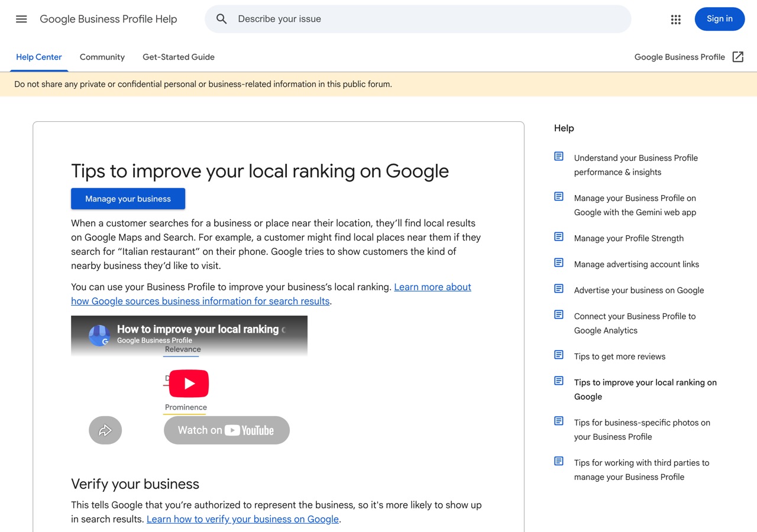Viewport: 757px width, 532px height.
Task: Open the Get-Started Guide tab
Action: pos(179,57)
